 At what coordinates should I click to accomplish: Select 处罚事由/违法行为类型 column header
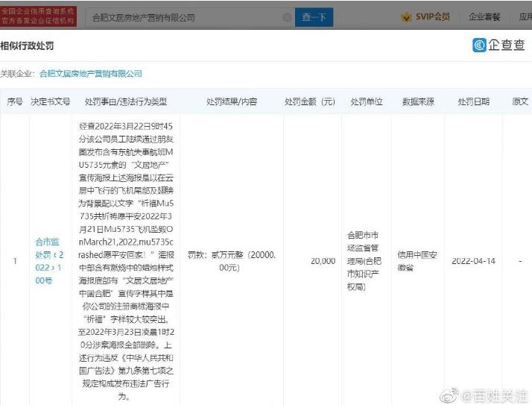[x=126, y=101]
